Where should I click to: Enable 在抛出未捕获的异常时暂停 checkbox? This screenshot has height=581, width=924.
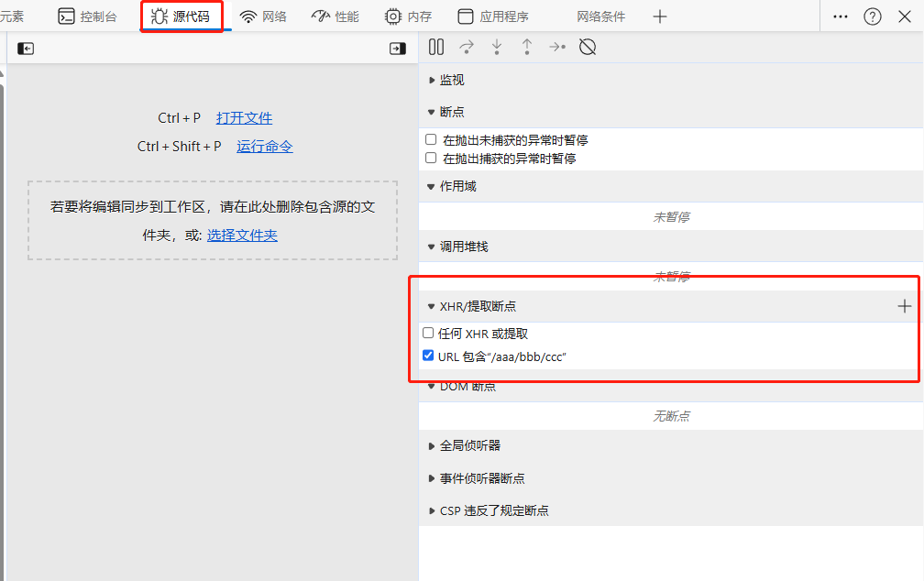tap(431, 140)
